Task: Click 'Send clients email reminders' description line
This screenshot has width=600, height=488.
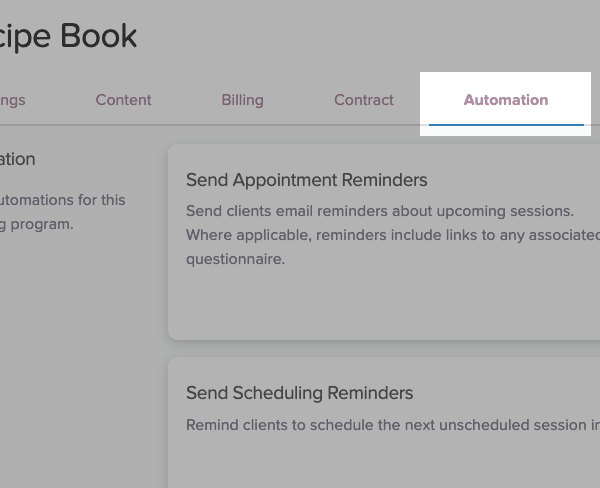Action: tap(380, 211)
